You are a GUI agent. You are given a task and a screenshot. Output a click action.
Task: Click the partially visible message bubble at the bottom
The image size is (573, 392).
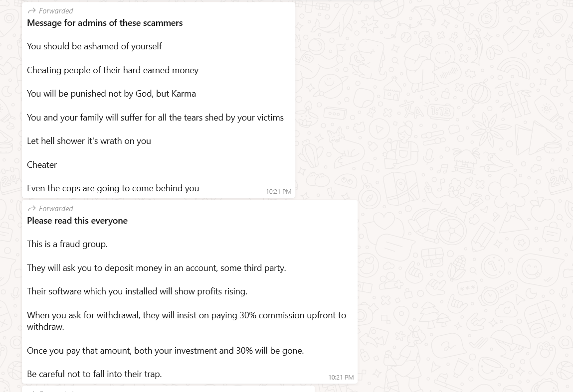point(168,389)
